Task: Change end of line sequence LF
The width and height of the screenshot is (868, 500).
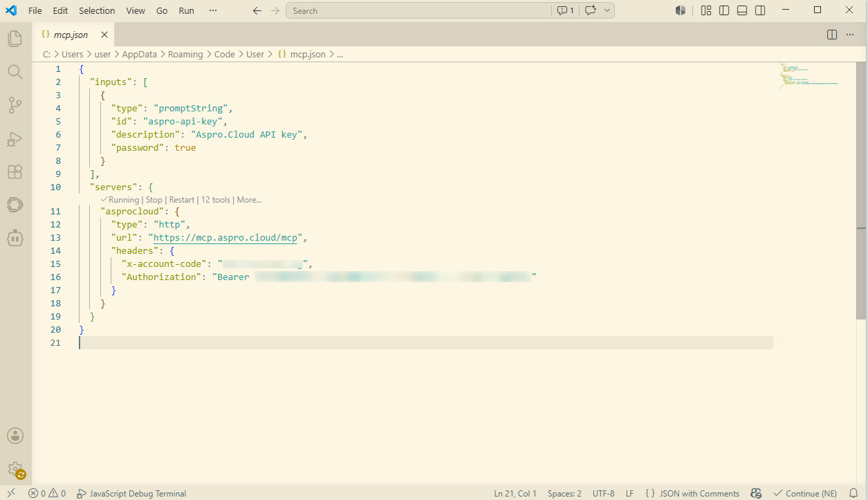Action: pos(629,493)
